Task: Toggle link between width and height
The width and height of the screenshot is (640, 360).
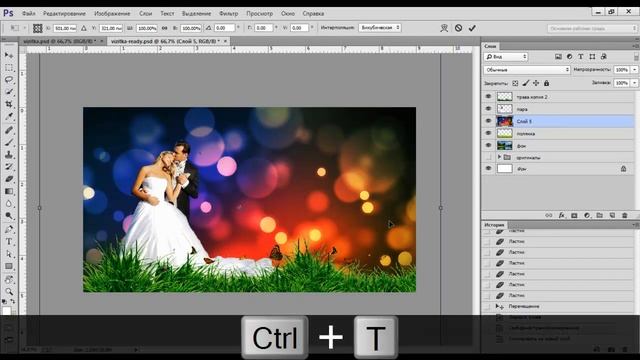Action: click(x=164, y=28)
